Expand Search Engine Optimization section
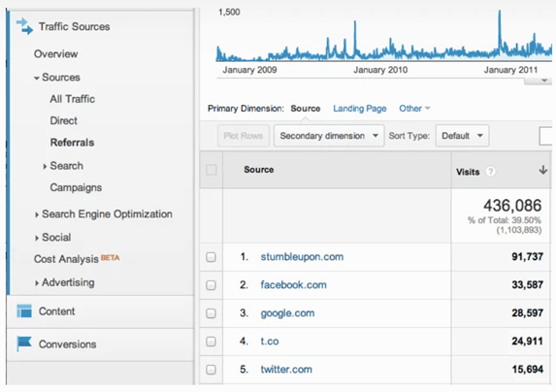556x392 pixels. [37, 214]
